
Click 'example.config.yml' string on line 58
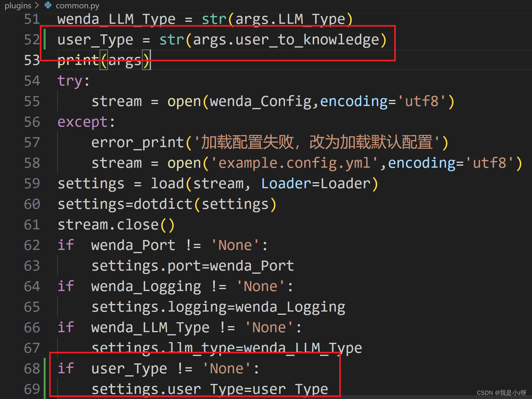click(295, 163)
